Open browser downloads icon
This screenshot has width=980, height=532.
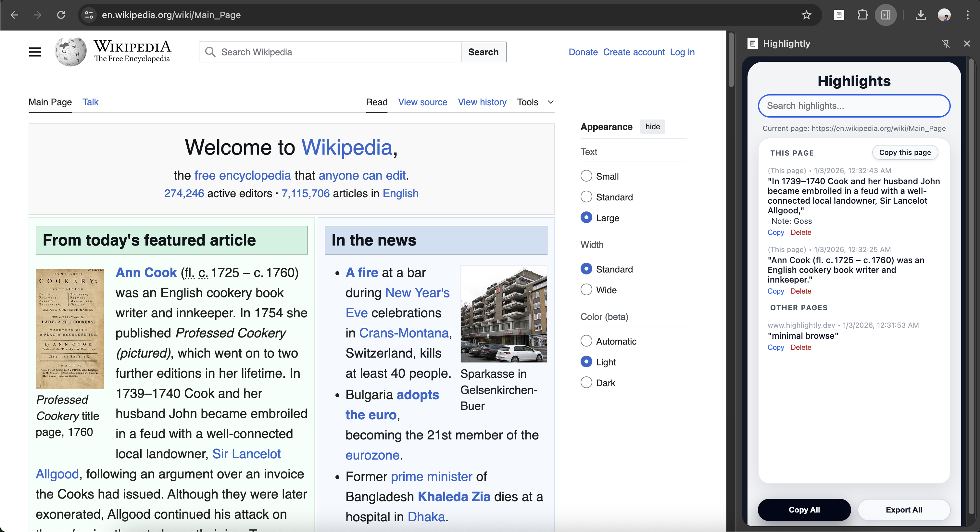pos(920,15)
